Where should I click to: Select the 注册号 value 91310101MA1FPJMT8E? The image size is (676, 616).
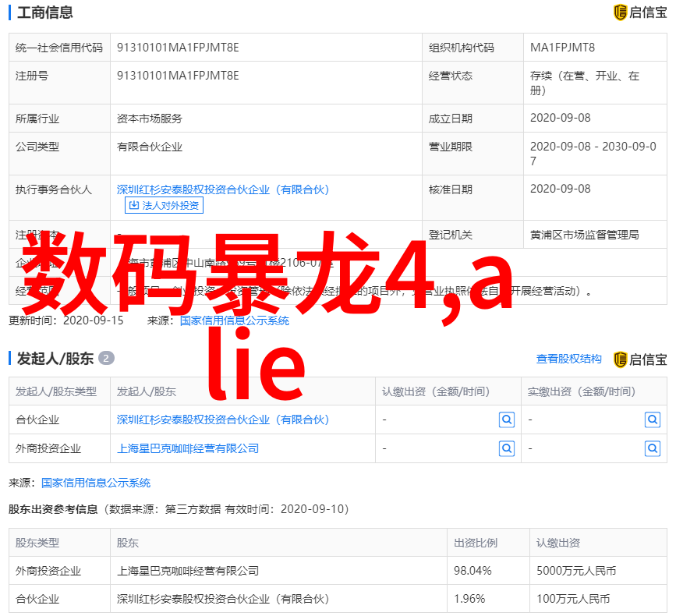click(x=178, y=76)
